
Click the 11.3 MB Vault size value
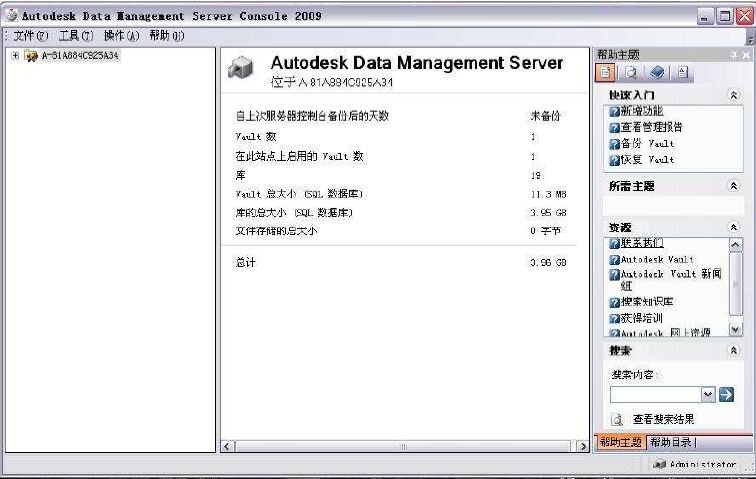(x=548, y=194)
